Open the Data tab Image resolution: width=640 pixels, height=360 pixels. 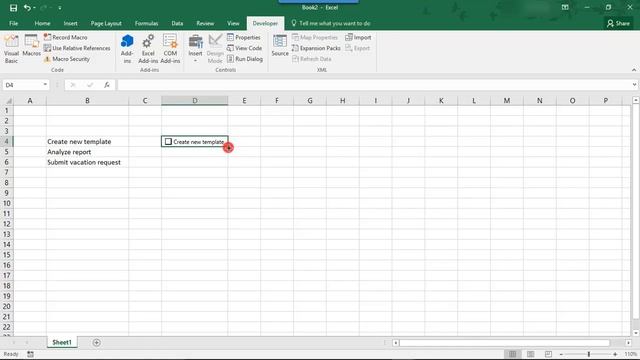click(x=177, y=23)
